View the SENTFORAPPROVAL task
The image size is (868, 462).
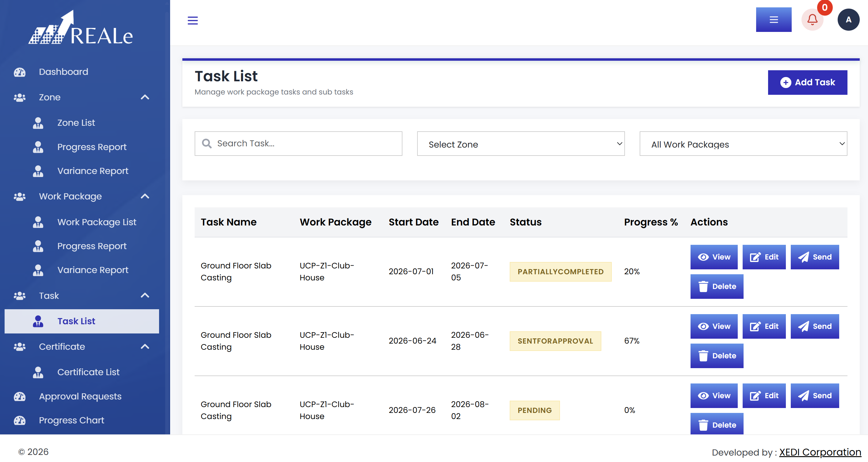tap(714, 327)
